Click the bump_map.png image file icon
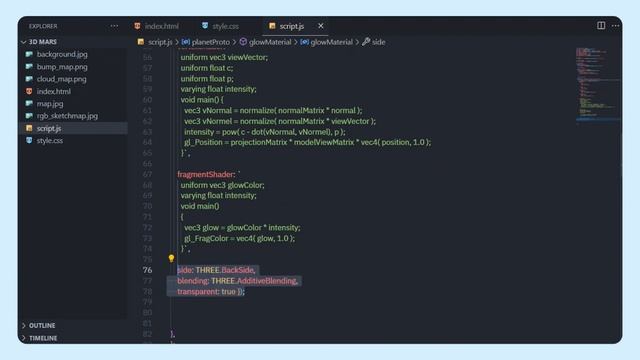 [x=29, y=66]
